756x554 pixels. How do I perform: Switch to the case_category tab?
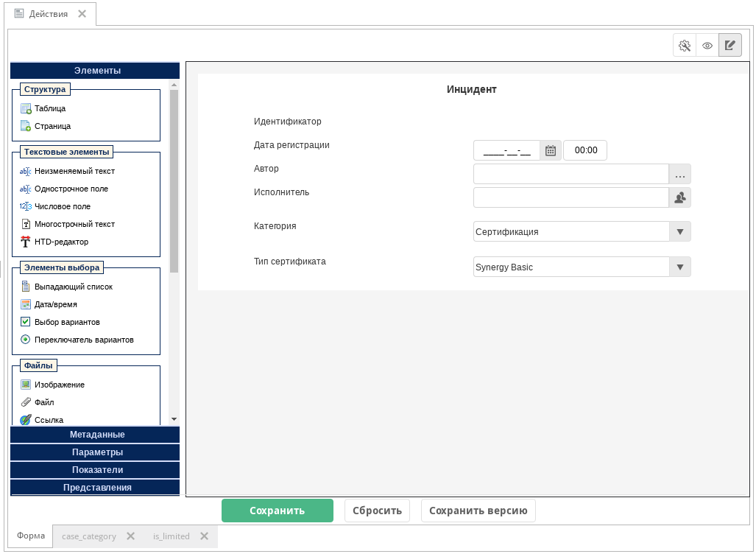coord(89,536)
